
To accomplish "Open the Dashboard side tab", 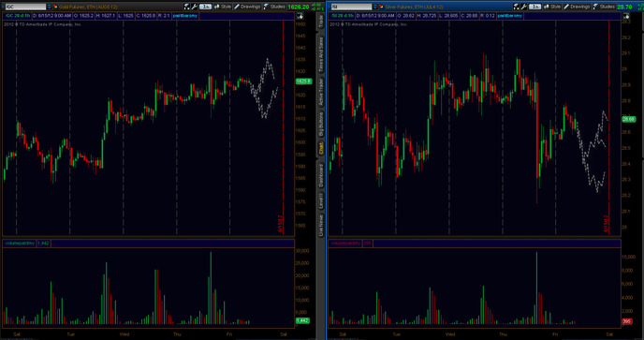I will pos(321,174).
